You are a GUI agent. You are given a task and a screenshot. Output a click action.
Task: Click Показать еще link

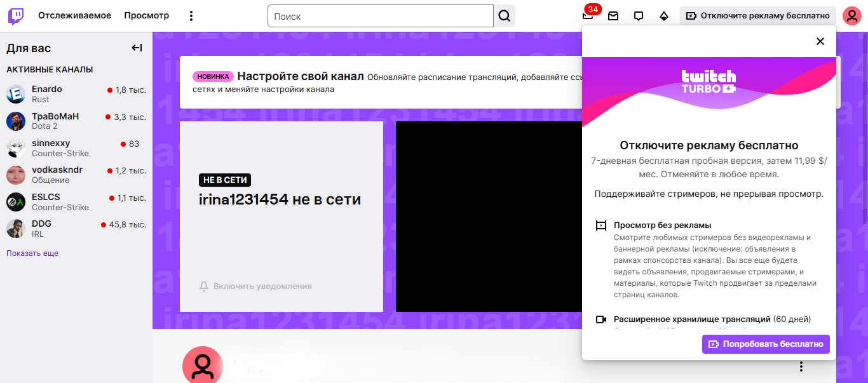[32, 253]
